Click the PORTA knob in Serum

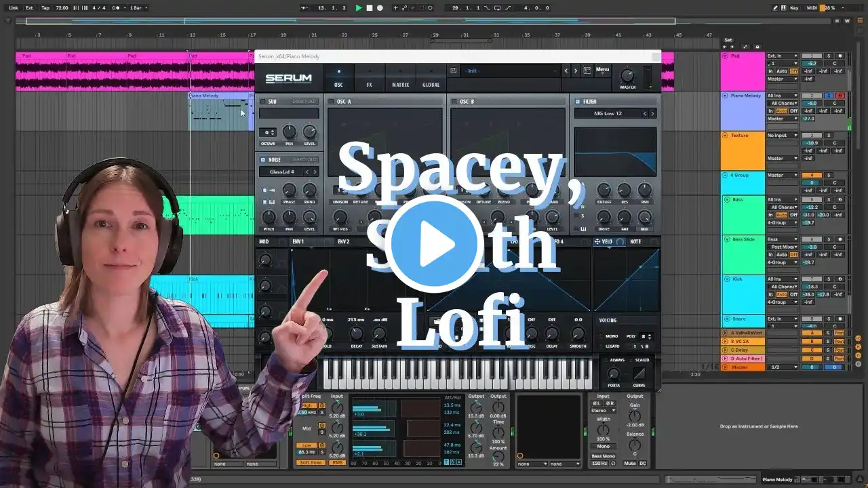(614, 373)
